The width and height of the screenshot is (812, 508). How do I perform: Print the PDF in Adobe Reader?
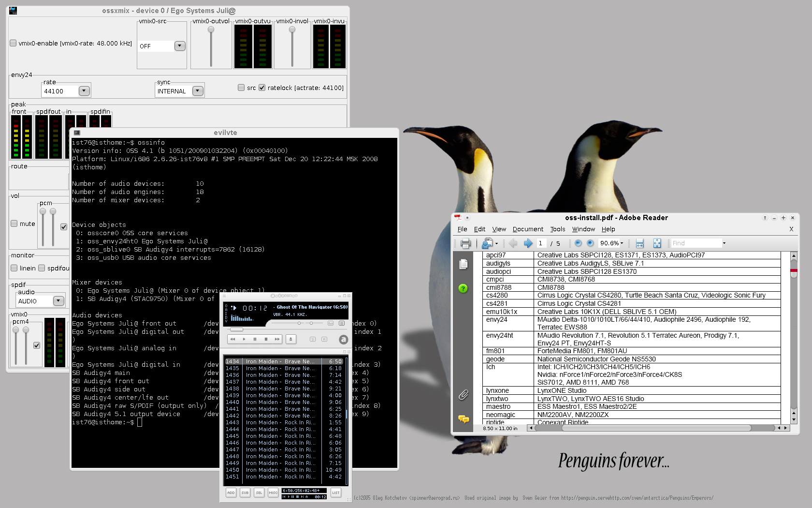click(465, 243)
